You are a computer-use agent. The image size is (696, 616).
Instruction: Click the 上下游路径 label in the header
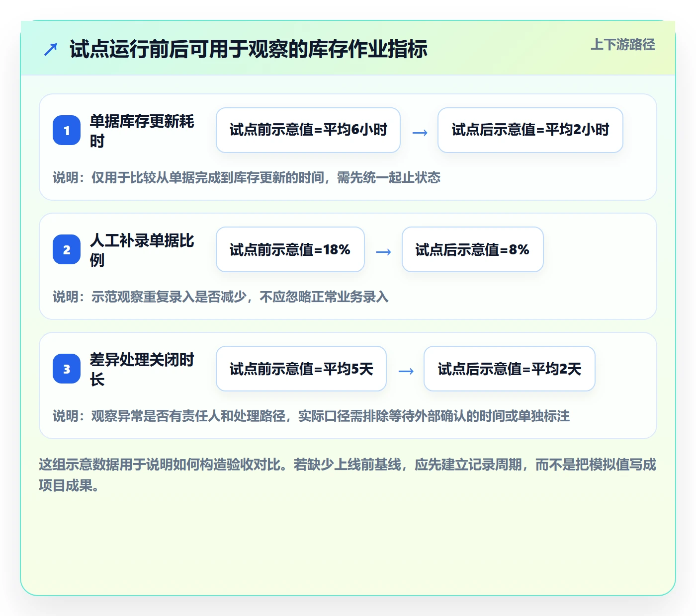point(623,45)
